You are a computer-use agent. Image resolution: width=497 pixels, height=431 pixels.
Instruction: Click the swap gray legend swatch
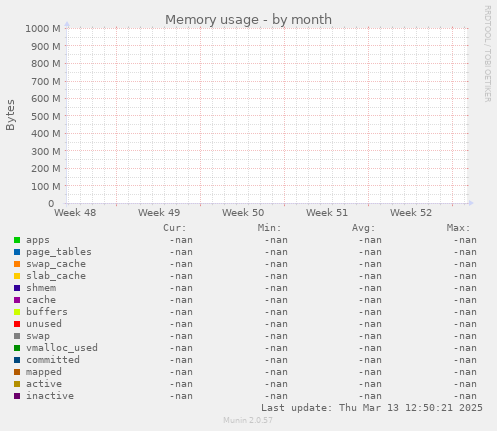tap(17, 336)
